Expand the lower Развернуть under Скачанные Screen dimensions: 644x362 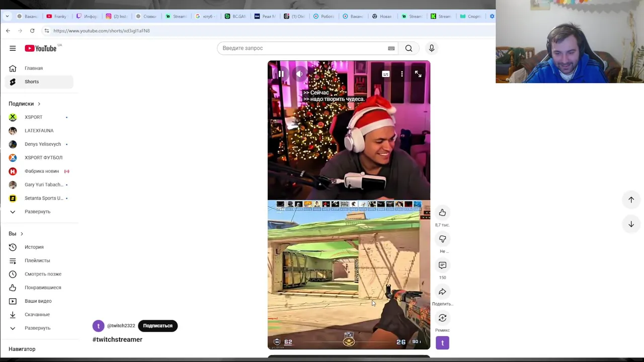[x=39, y=328]
